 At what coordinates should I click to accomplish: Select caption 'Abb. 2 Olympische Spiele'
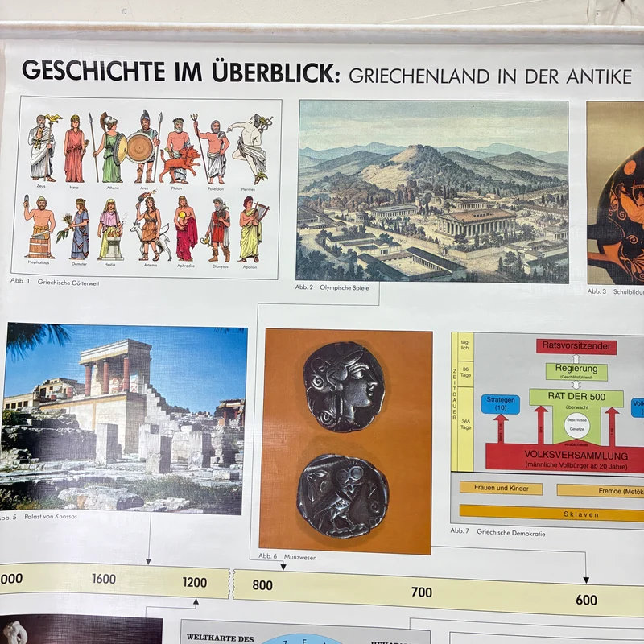(x=332, y=287)
